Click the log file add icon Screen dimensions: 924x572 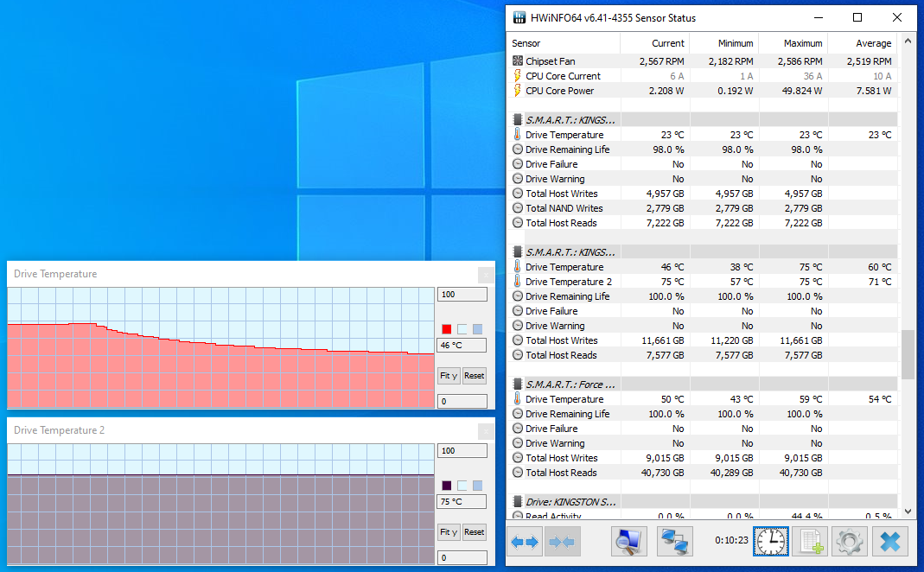pos(810,542)
